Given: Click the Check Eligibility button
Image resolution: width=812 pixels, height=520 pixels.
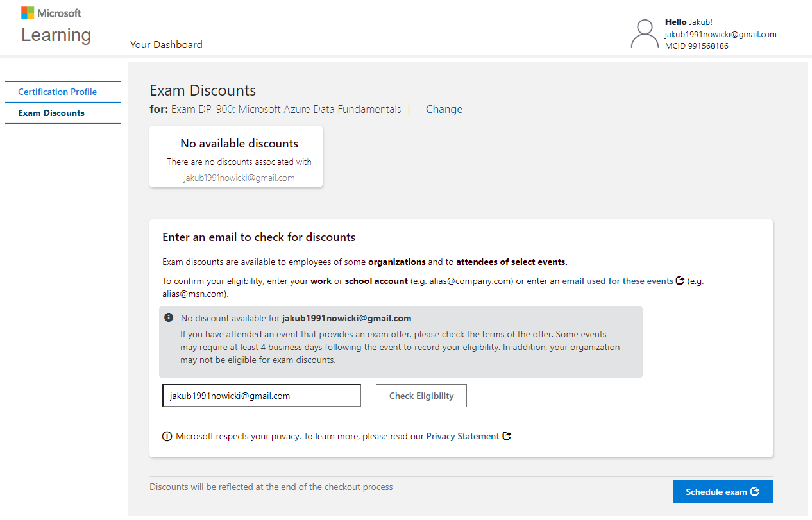Looking at the screenshot, I should tap(421, 396).
